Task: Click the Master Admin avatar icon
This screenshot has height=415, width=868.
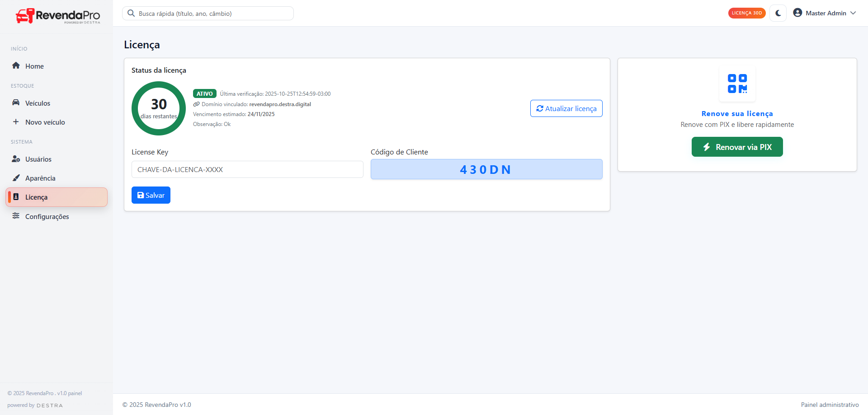Action: (797, 13)
